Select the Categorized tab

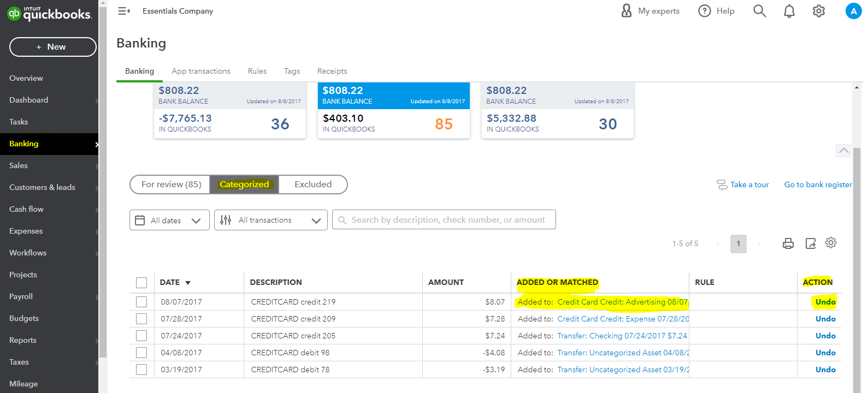click(244, 184)
